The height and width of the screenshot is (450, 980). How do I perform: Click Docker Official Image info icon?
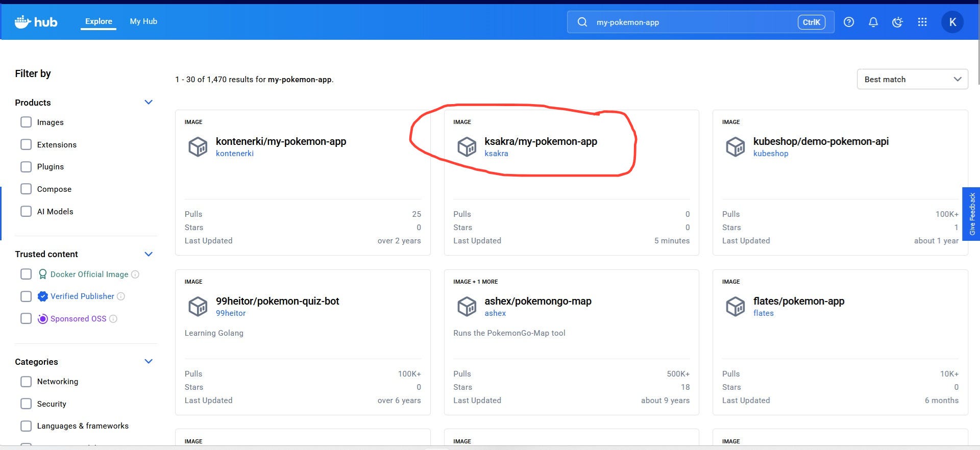point(135,274)
